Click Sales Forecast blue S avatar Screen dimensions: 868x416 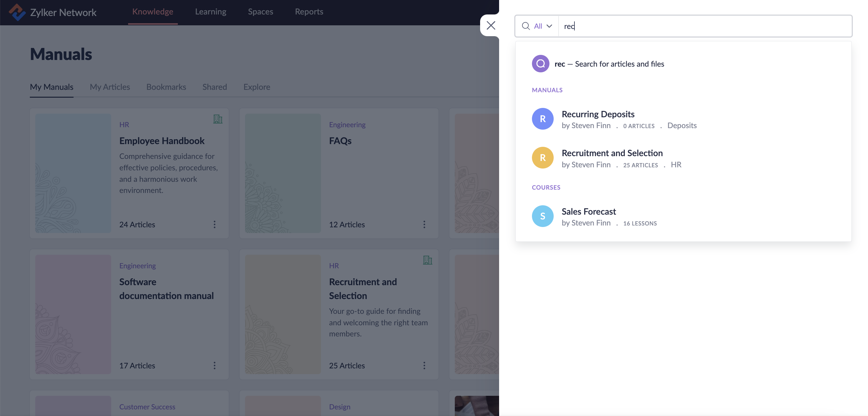(542, 216)
